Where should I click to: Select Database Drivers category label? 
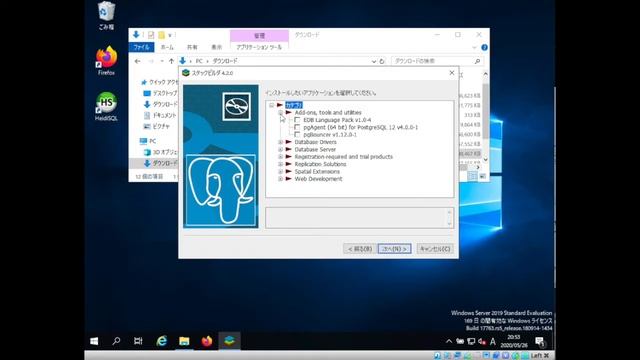coord(316,142)
